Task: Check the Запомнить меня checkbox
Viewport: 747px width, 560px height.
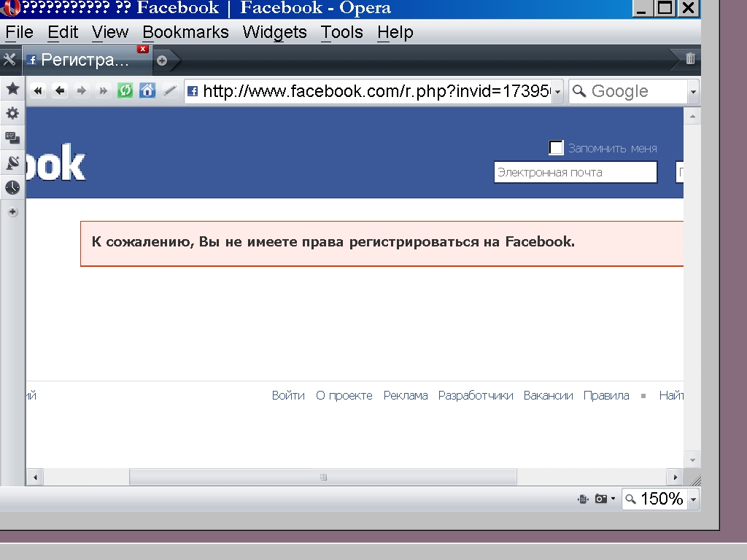Action: pyautogui.click(x=557, y=148)
